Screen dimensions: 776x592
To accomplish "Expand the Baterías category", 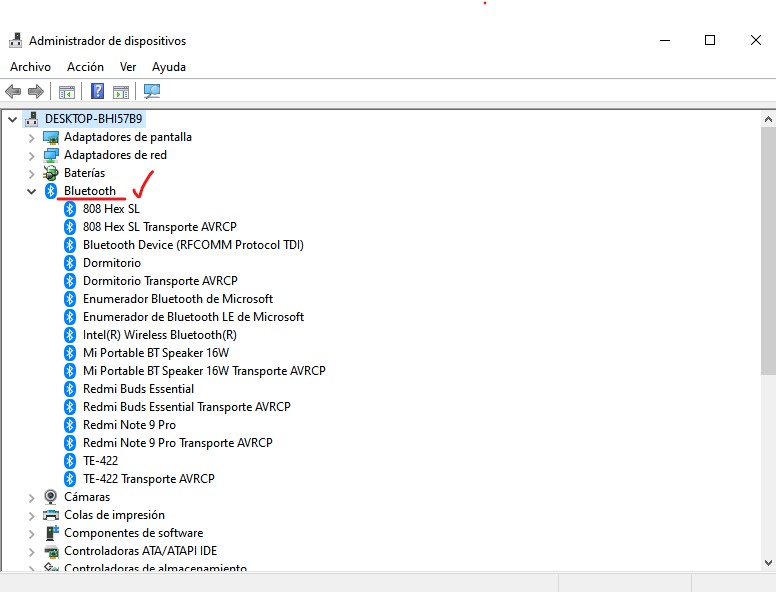I will [x=31, y=174].
